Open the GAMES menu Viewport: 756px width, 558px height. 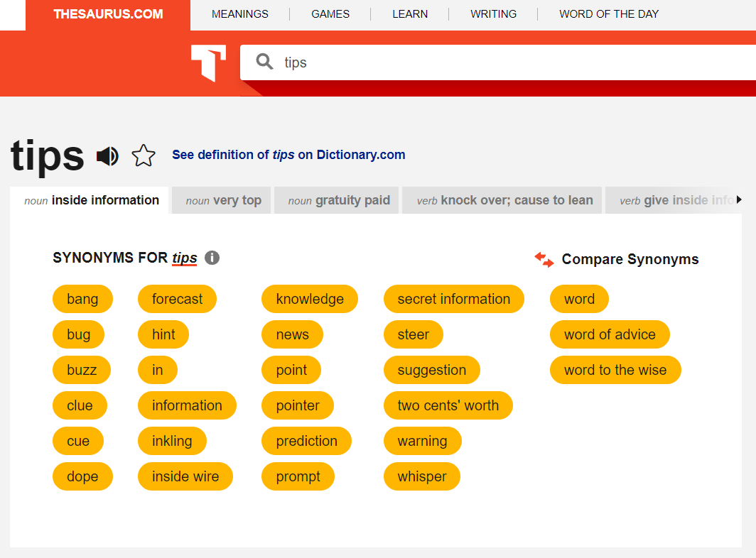tap(330, 14)
